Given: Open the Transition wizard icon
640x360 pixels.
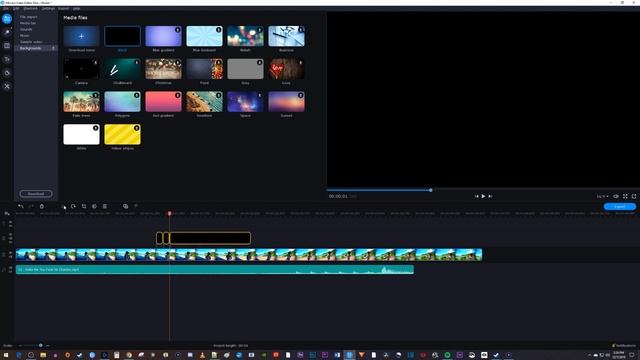Looking at the screenshot, I should coord(126,206).
